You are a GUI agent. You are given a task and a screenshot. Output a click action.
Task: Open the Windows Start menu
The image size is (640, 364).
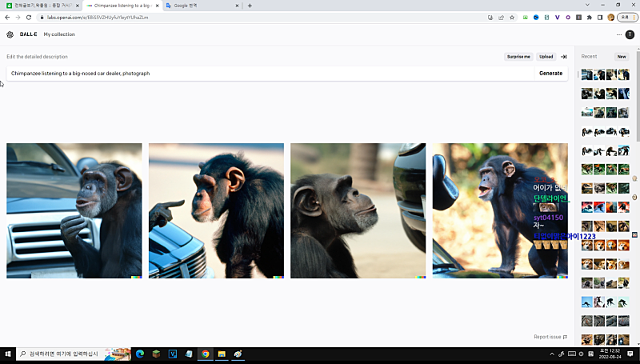8,354
